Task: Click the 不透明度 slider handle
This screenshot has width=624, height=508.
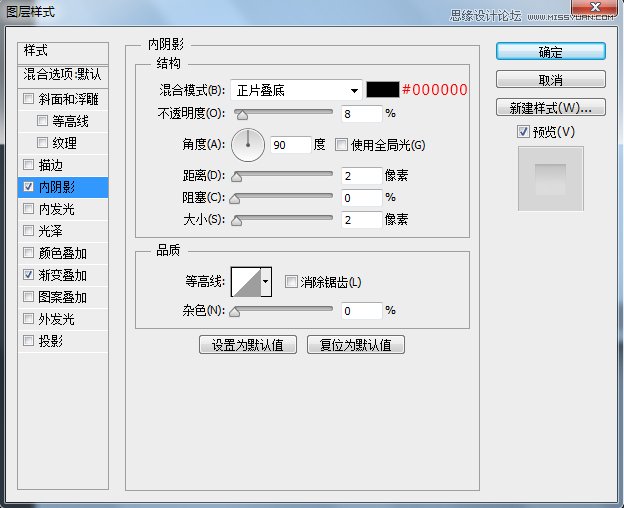Action: tap(242, 115)
